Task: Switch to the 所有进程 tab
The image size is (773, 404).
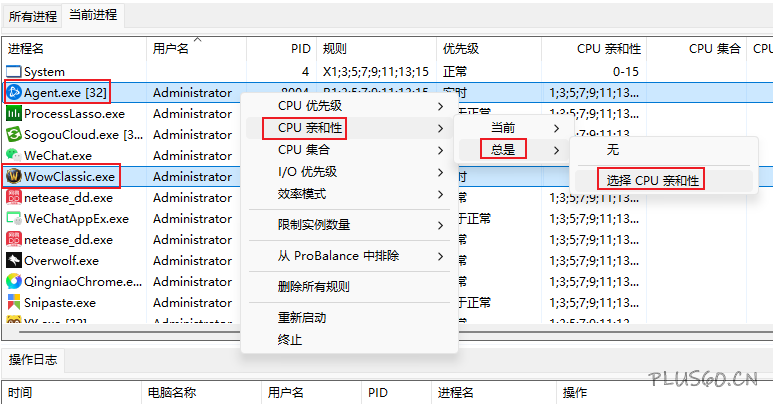Action: tap(32, 15)
